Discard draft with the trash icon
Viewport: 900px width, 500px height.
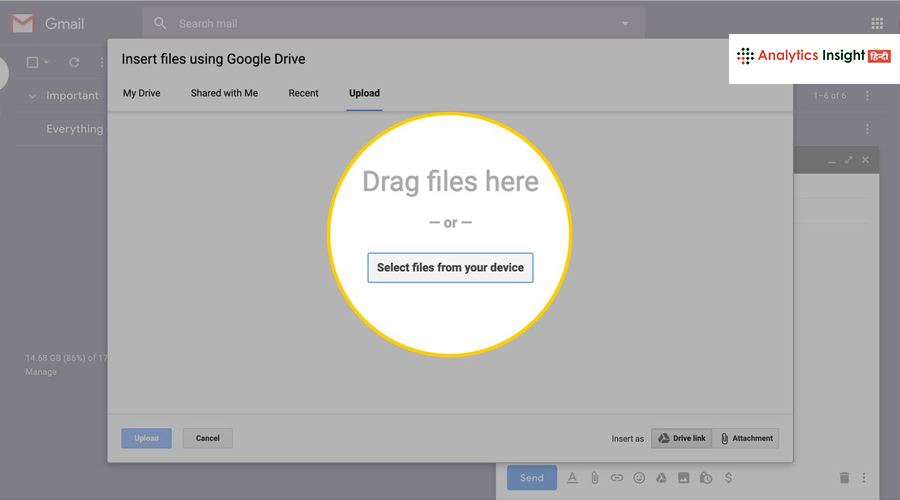click(844, 478)
